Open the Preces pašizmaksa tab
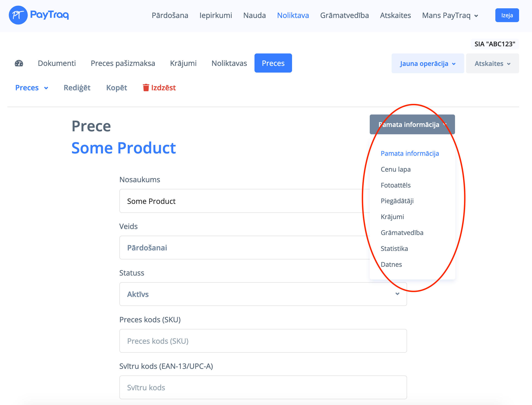The image size is (532, 405). [x=123, y=63]
